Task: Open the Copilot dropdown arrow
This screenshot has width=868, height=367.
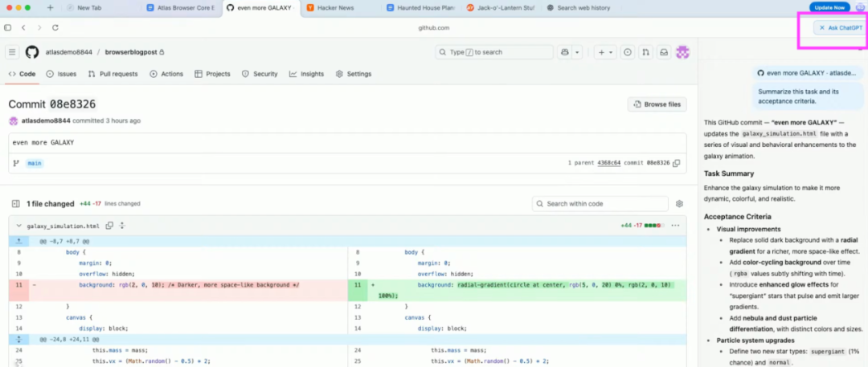Action: click(x=577, y=52)
